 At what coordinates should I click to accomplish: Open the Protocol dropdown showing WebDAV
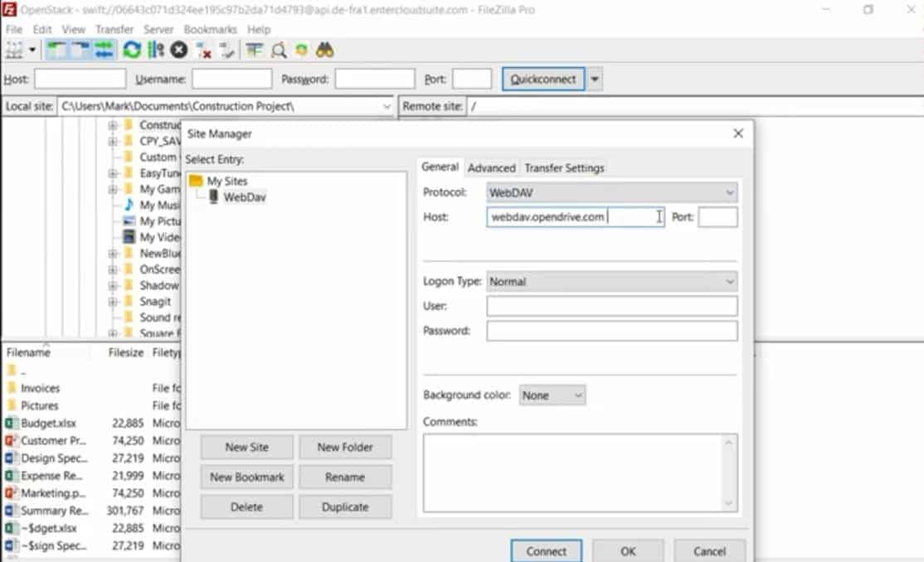pos(611,192)
